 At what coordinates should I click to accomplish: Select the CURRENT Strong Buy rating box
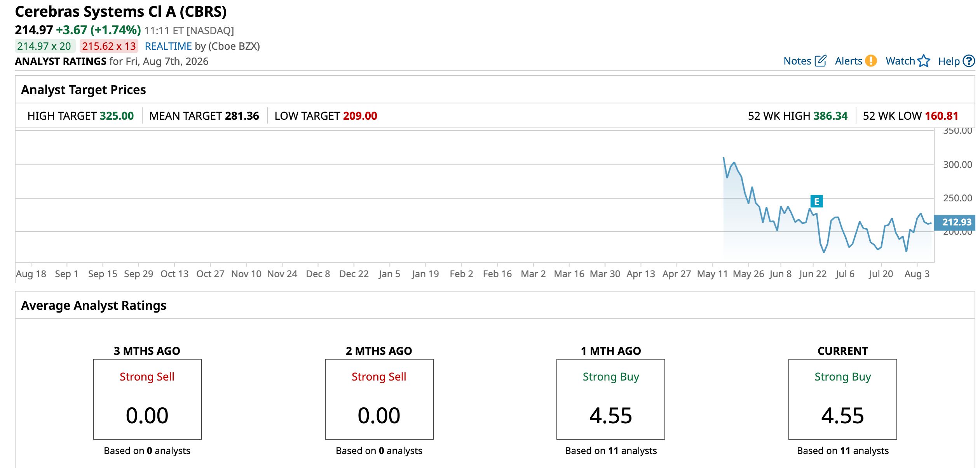coord(843,399)
